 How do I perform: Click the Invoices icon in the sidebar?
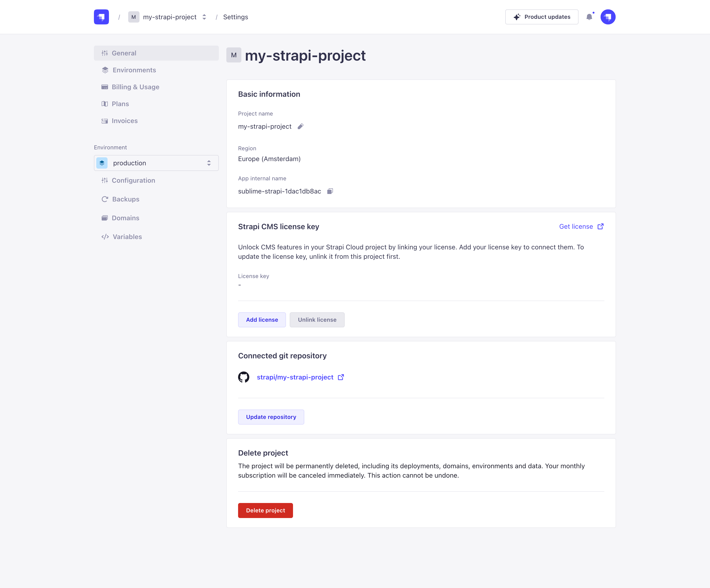[x=105, y=121]
